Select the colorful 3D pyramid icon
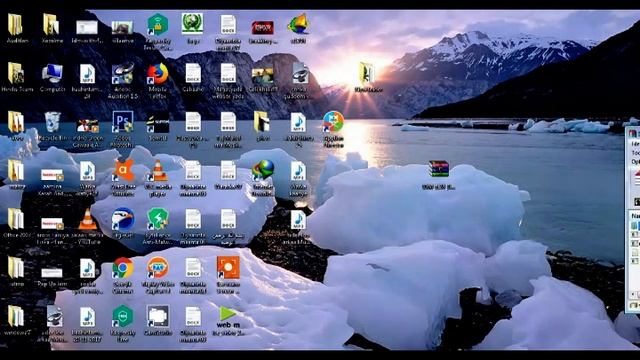 pos(298,25)
